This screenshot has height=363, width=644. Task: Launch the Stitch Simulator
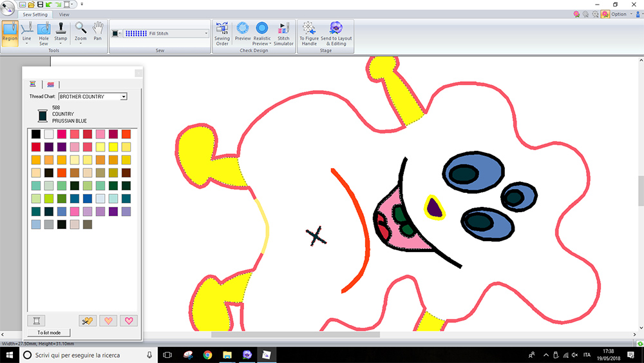(283, 34)
